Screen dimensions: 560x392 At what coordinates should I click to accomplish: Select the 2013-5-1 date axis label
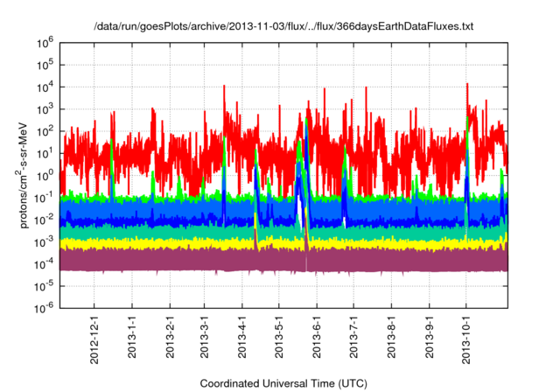(279, 337)
